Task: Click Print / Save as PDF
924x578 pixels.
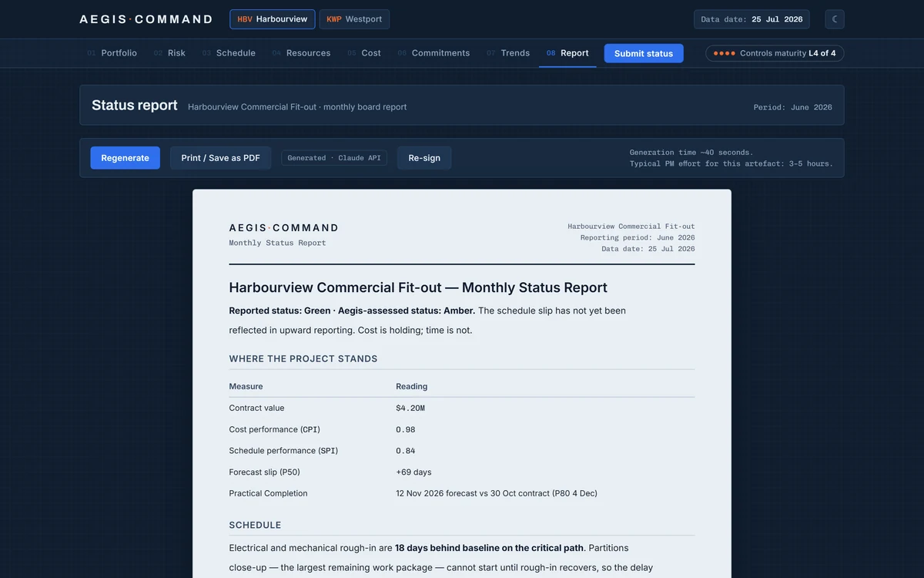Action: point(220,158)
